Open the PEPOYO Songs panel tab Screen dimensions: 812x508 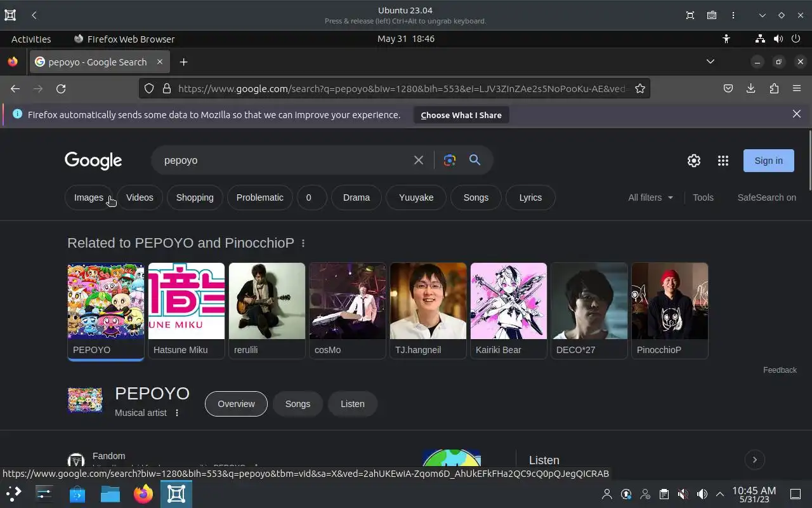pyautogui.click(x=298, y=404)
